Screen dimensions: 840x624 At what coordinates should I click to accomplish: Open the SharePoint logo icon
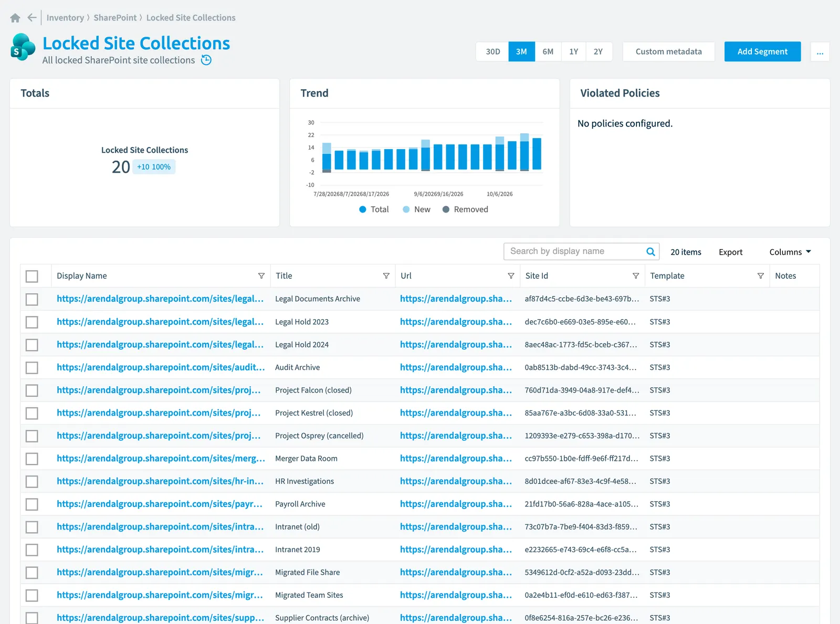click(23, 47)
